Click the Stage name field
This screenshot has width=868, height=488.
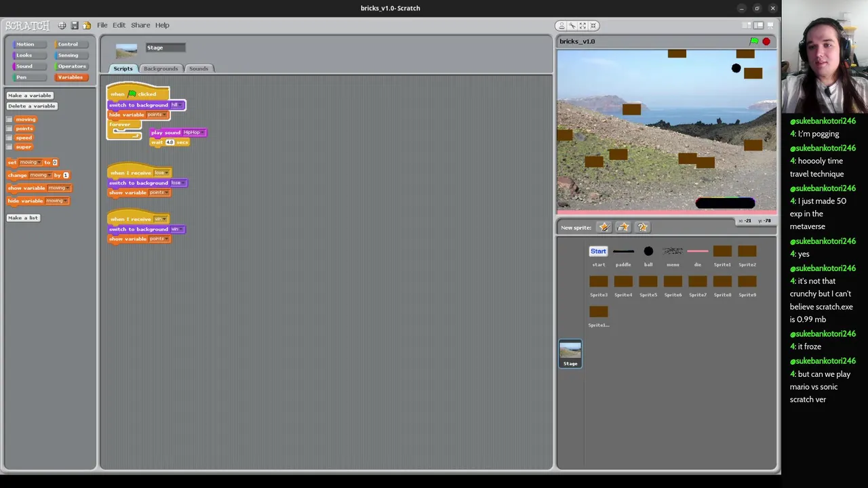[165, 47]
